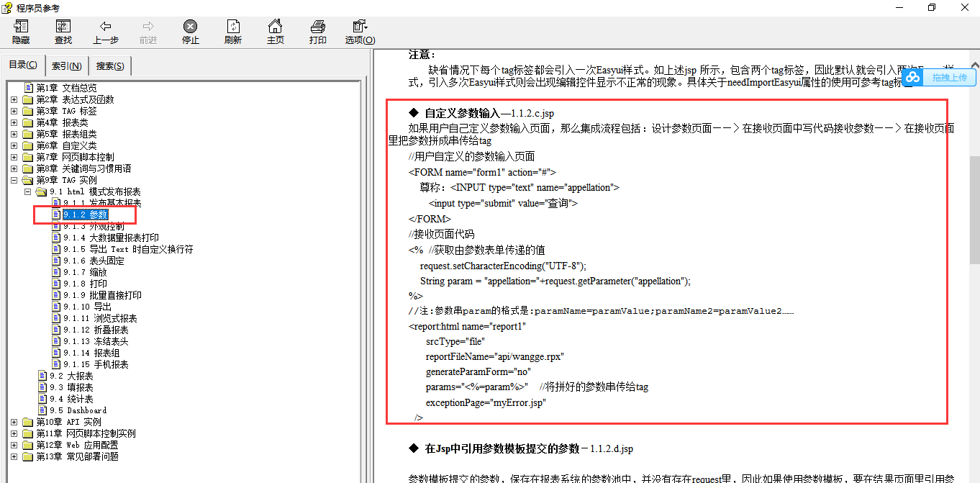Expand 第7章 网页脚本控制 node
The height and width of the screenshot is (483, 980).
pyautogui.click(x=14, y=157)
